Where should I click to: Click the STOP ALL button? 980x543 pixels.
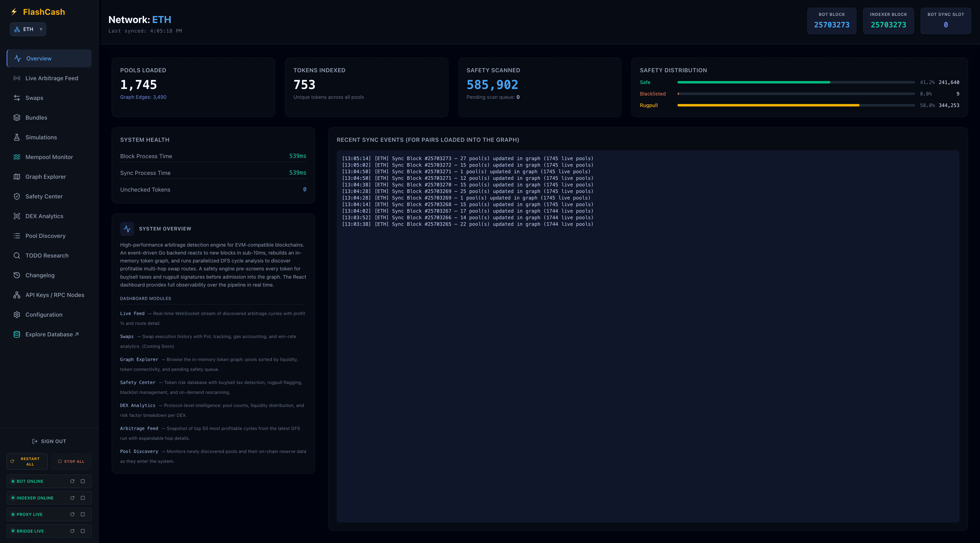71,462
